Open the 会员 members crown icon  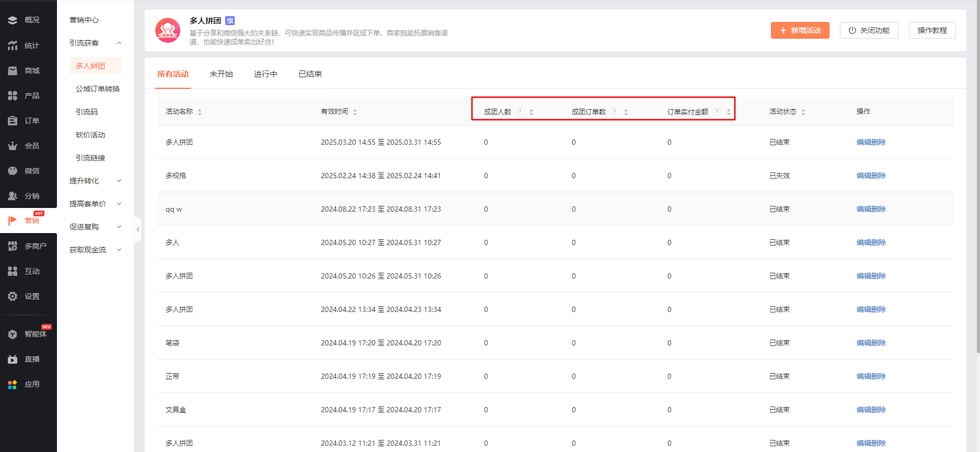tap(13, 146)
